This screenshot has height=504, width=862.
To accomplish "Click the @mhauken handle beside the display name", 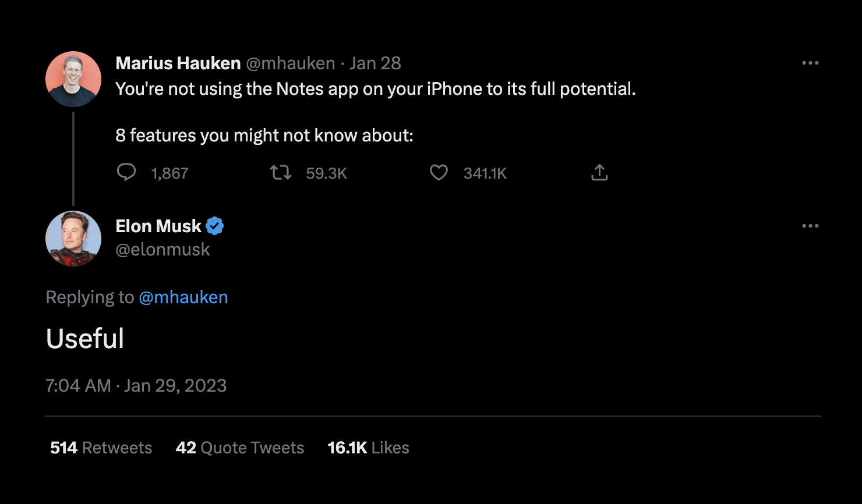I will [x=290, y=63].
